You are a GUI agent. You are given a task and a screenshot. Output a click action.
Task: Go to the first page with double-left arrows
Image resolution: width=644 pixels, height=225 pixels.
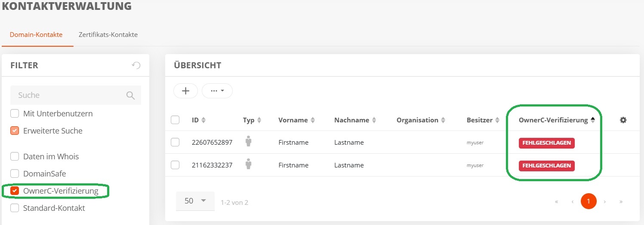pyautogui.click(x=557, y=201)
